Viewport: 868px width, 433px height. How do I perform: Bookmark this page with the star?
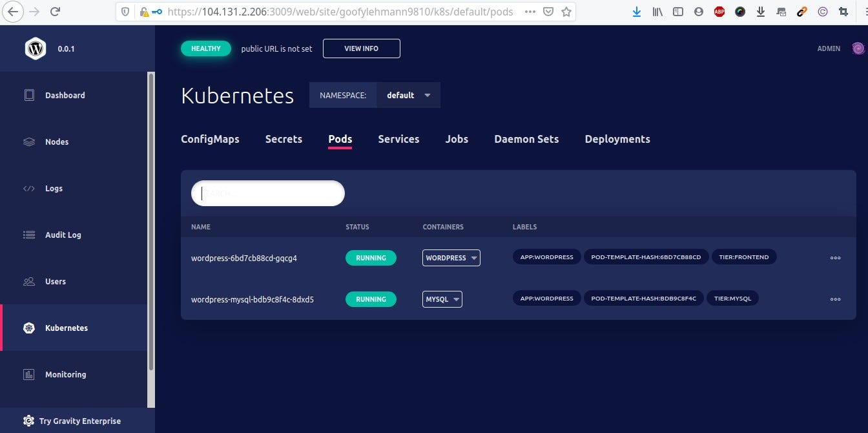[566, 12]
